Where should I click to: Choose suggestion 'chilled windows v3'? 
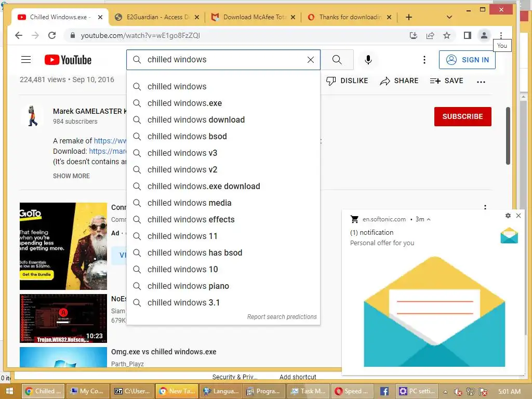223,153
